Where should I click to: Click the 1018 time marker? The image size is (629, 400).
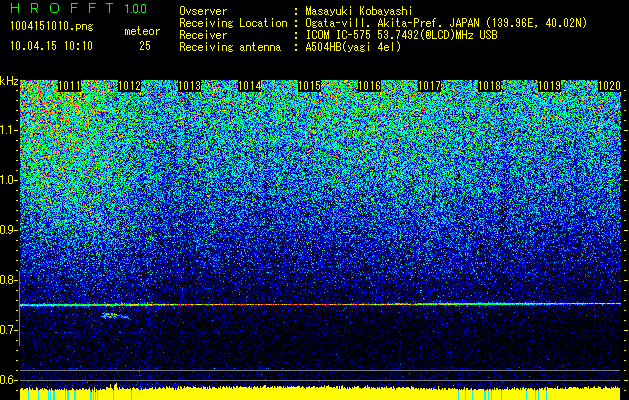pos(489,86)
